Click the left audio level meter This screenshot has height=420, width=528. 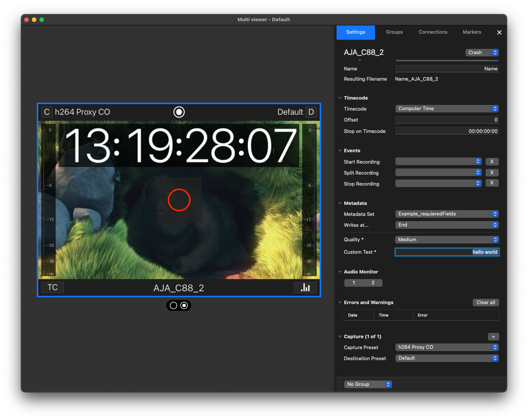pos(48,200)
